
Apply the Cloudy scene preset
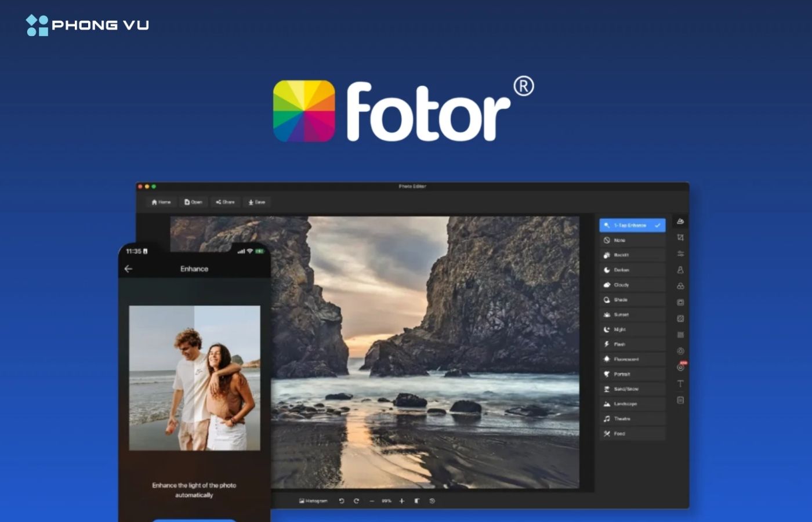tap(632, 285)
